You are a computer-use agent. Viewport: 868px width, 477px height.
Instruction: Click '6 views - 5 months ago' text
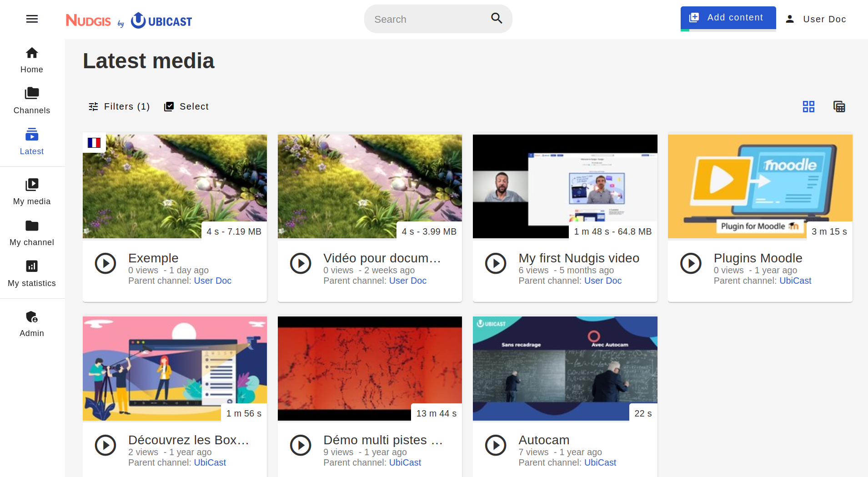pos(566,270)
